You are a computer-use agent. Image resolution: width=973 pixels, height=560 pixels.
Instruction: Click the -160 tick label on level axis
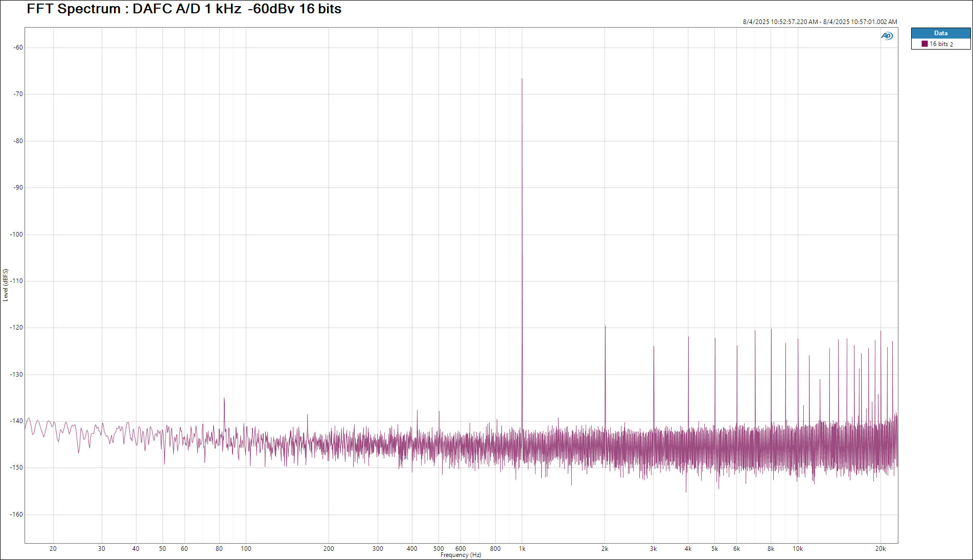17,515
